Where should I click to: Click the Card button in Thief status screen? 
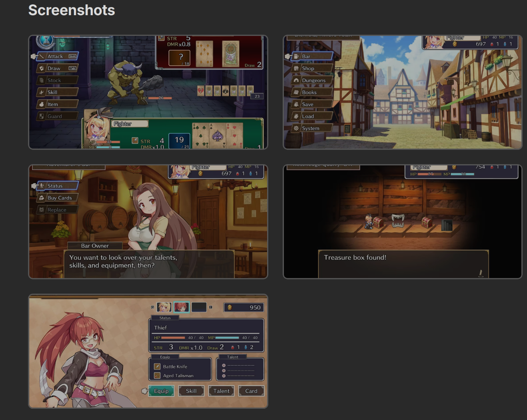point(251,391)
